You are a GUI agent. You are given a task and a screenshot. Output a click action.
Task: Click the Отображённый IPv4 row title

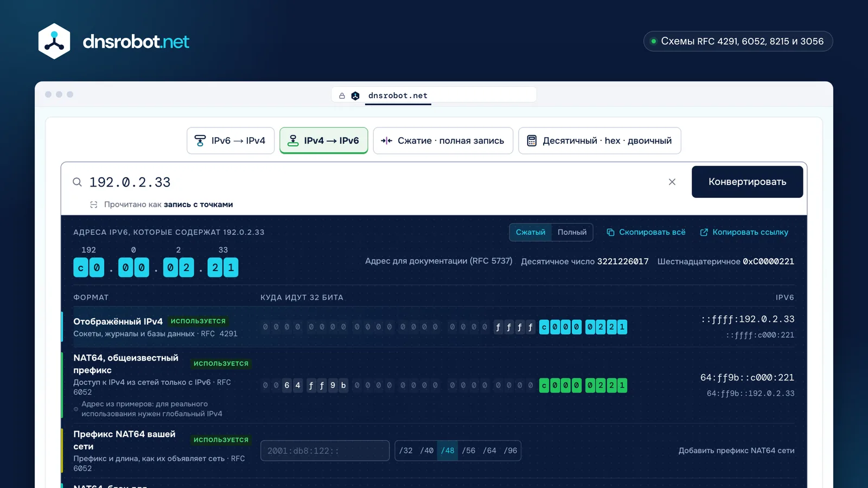(118, 322)
